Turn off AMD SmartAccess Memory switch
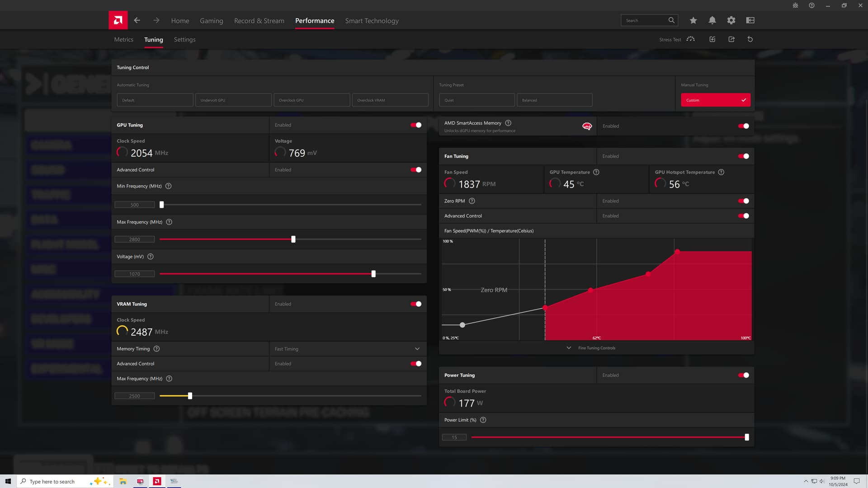The height and width of the screenshot is (488, 868). pos(743,126)
